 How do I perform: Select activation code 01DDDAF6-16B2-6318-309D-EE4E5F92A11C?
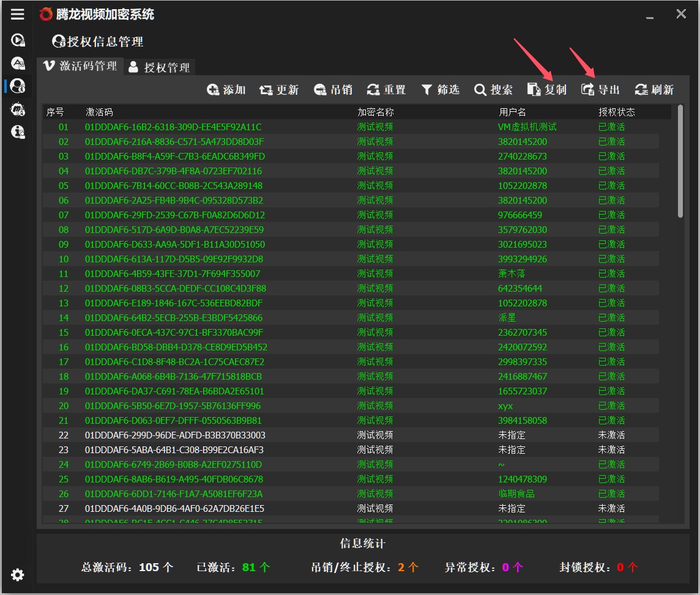coord(173,127)
